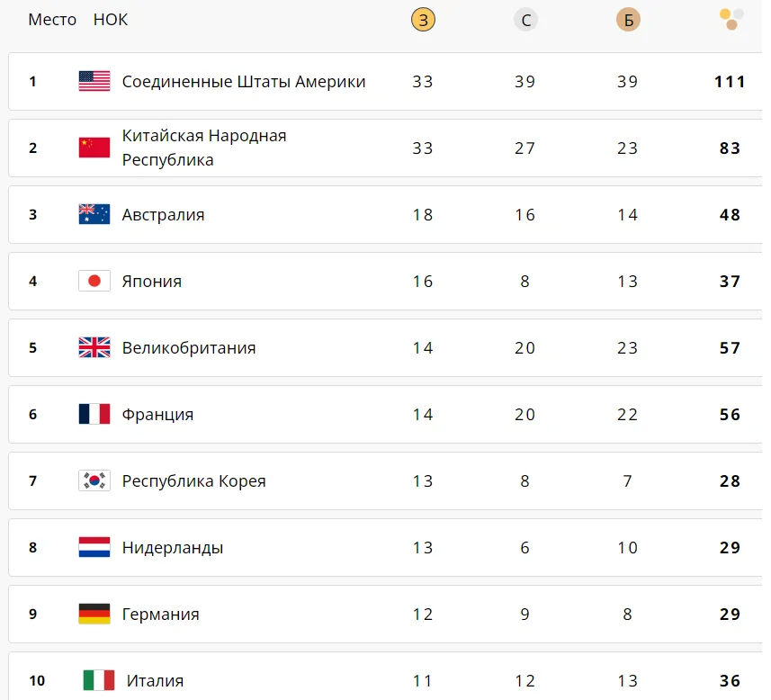Click the bronze medal column icon

click(x=628, y=20)
